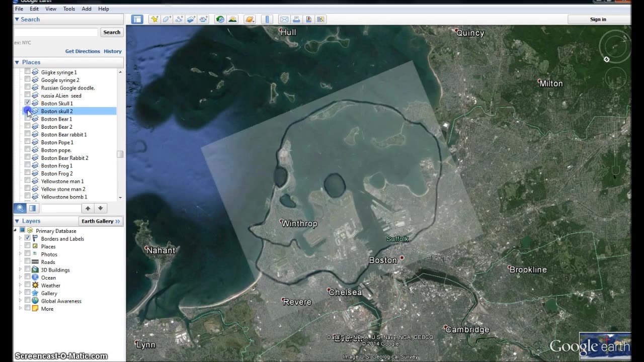Move selected place down arrow
644x362 pixels.
click(x=100, y=208)
